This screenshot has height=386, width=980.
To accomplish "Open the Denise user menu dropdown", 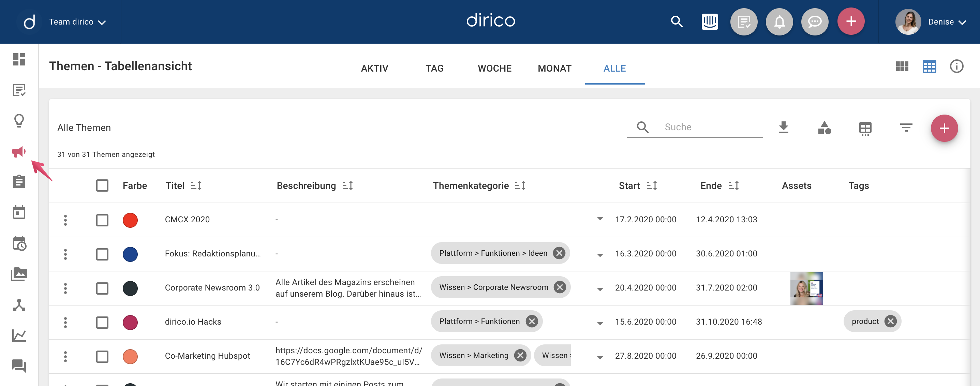I will click(947, 22).
